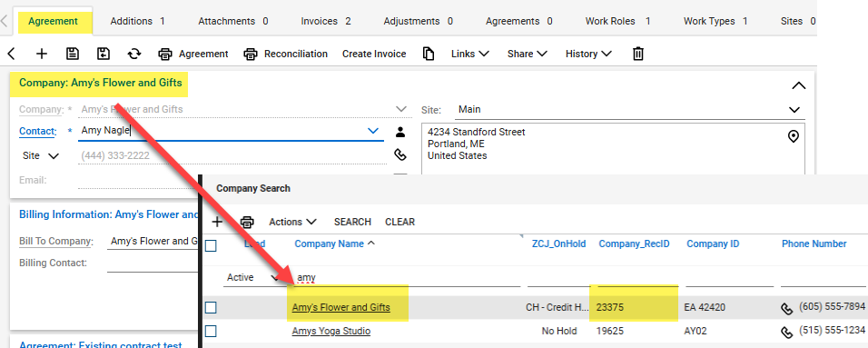Sort by Phone Number column header
The height and width of the screenshot is (348, 868).
click(x=814, y=244)
